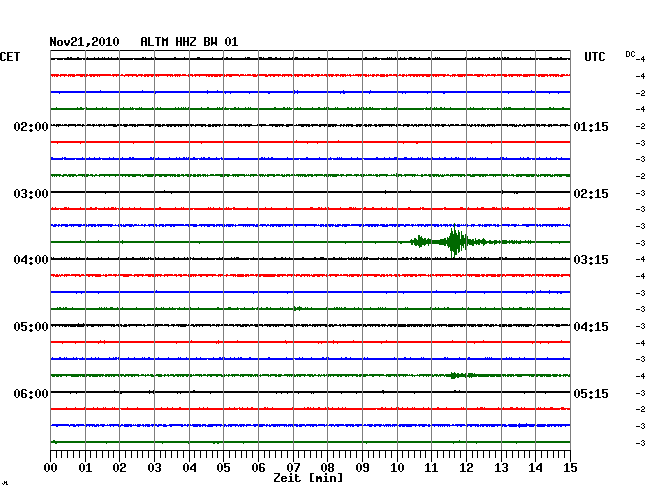The height and width of the screenshot is (494, 650).
Task: Click the 05:15 UTC time label
Action: coord(591,393)
